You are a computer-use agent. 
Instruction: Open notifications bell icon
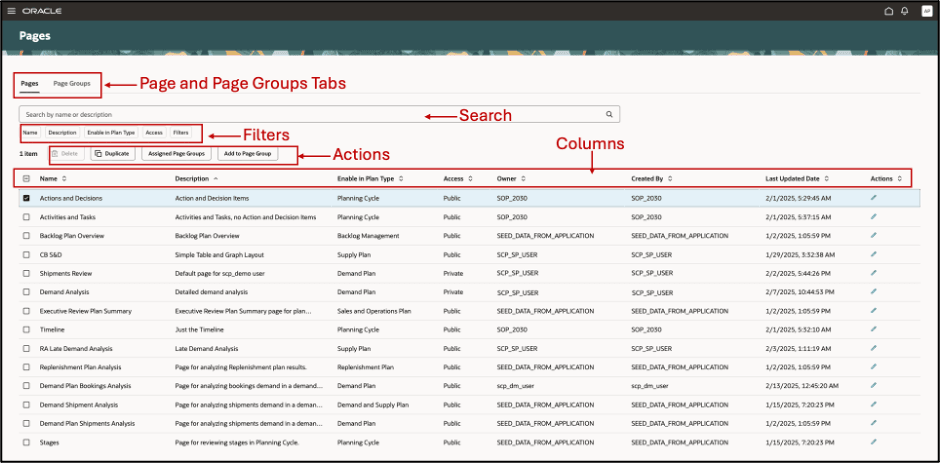tap(905, 11)
